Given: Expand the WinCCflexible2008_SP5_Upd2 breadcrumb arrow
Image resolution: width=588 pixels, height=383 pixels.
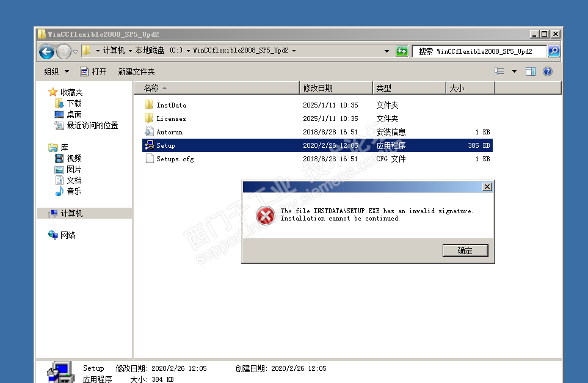Looking at the screenshot, I should [x=294, y=51].
